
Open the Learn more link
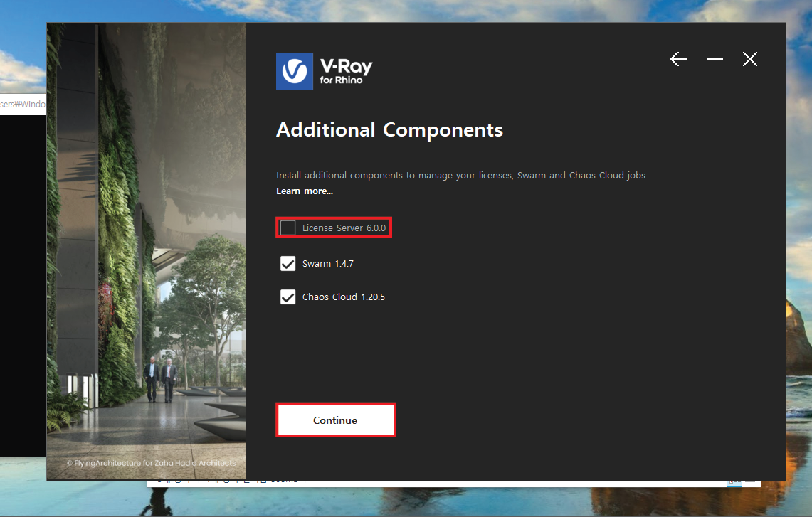(305, 191)
